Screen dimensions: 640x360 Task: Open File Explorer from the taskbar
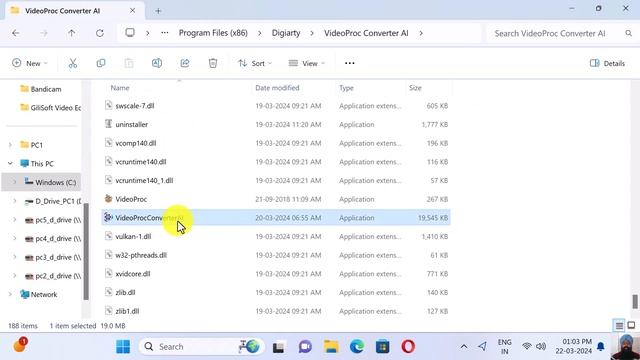331,347
